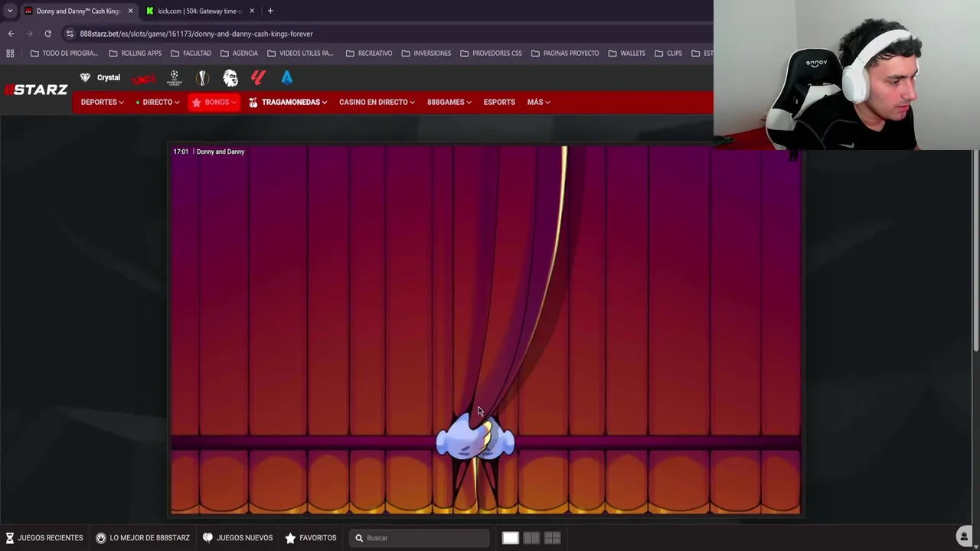Screen dimensions: 980x551
Task: Expand the 888GAMES menu
Action: pos(449,102)
